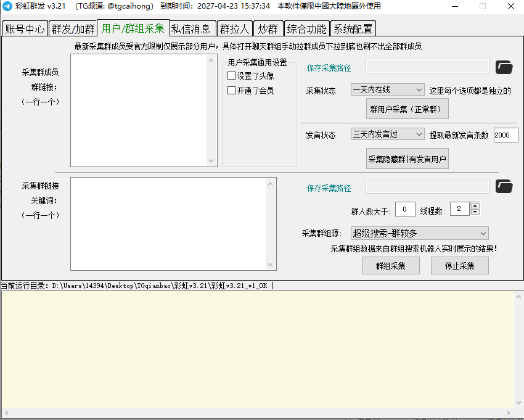Viewport: 524px width, 420px height.
Task: Open the 私信消息 tab
Action: pos(192,29)
